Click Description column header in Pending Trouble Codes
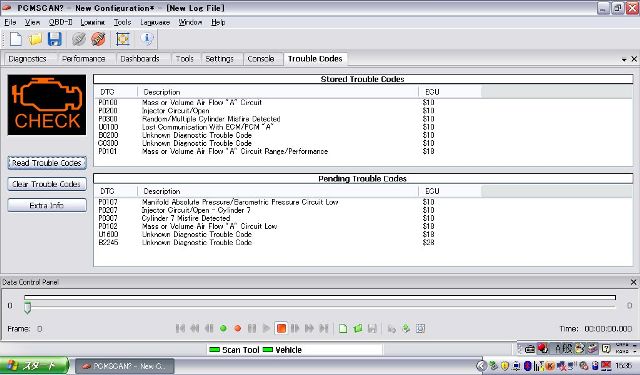640x375 pixels. pos(278,191)
